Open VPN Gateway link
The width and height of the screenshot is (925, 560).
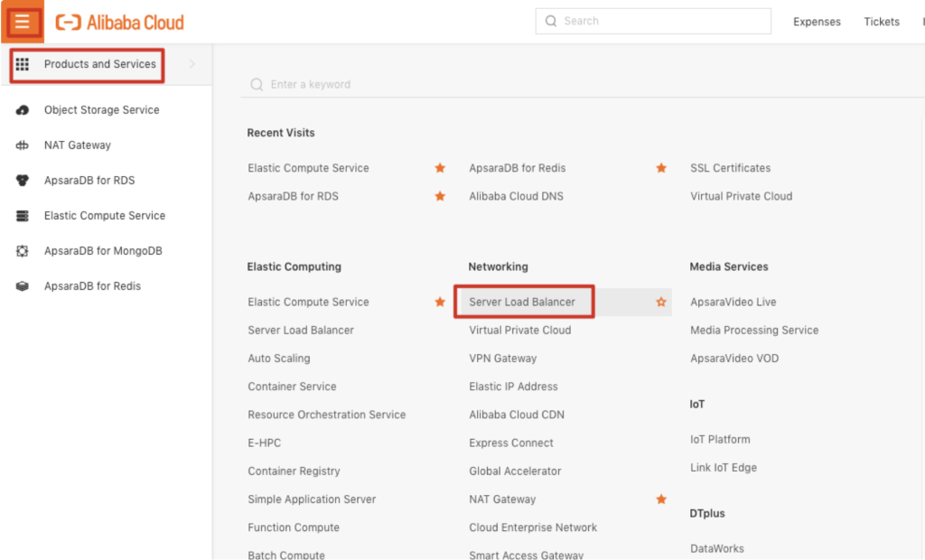pos(502,359)
